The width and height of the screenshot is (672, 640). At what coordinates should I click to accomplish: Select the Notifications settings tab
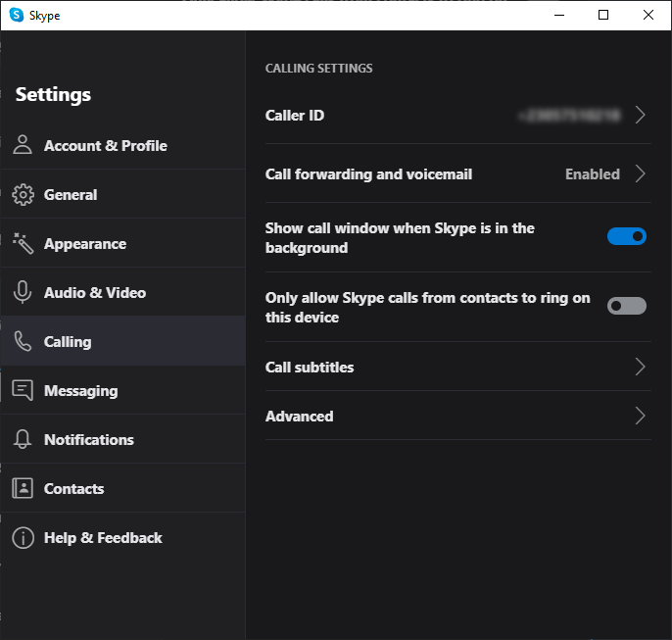(x=123, y=439)
